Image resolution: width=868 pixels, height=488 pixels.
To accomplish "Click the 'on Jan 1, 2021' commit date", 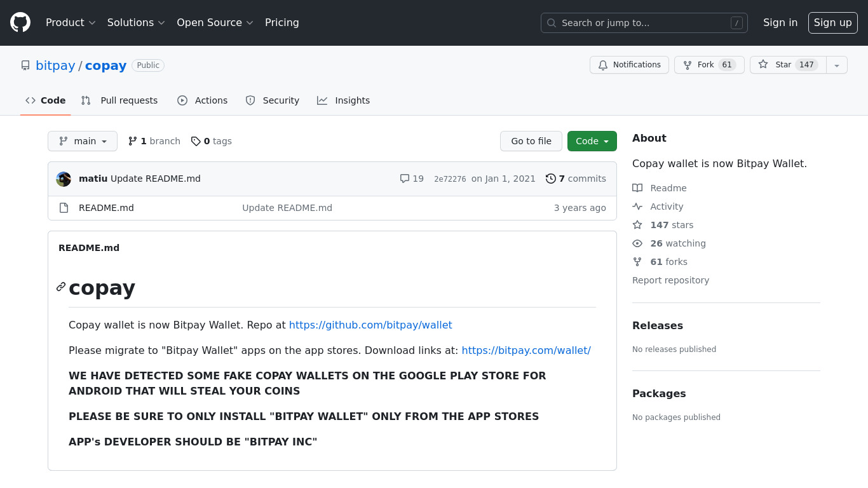I will point(503,179).
